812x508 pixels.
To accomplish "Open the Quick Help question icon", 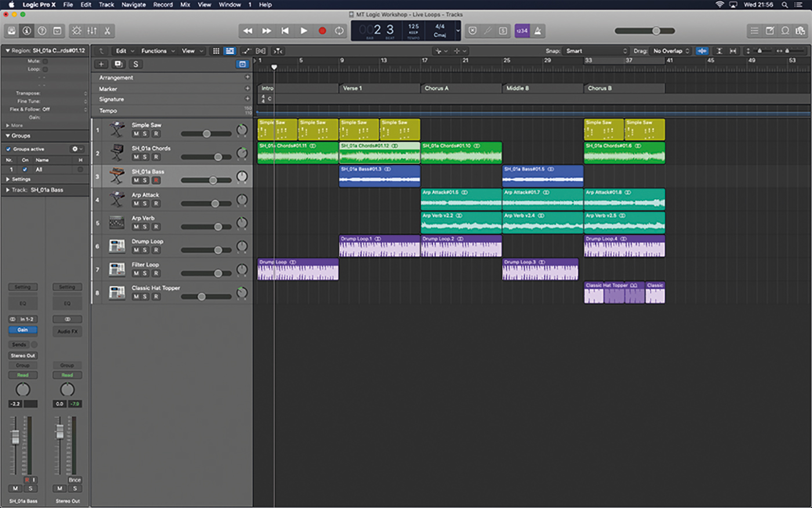I will pyautogui.click(x=42, y=31).
